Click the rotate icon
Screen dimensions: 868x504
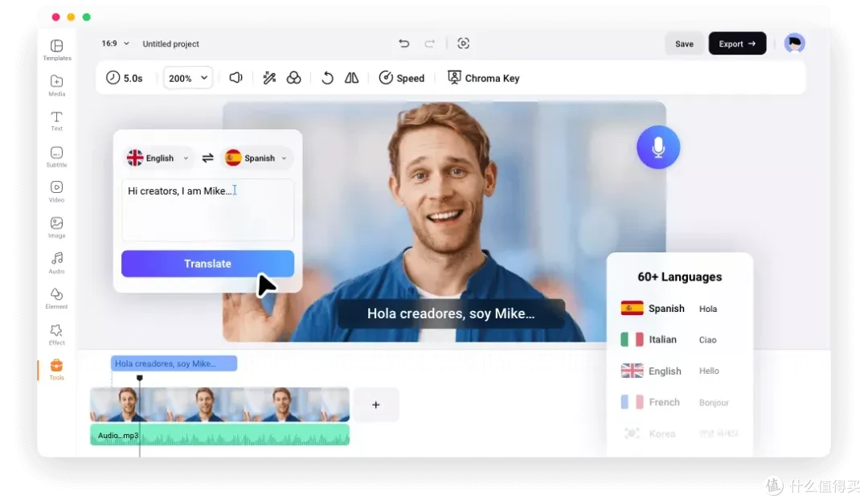[x=327, y=77]
